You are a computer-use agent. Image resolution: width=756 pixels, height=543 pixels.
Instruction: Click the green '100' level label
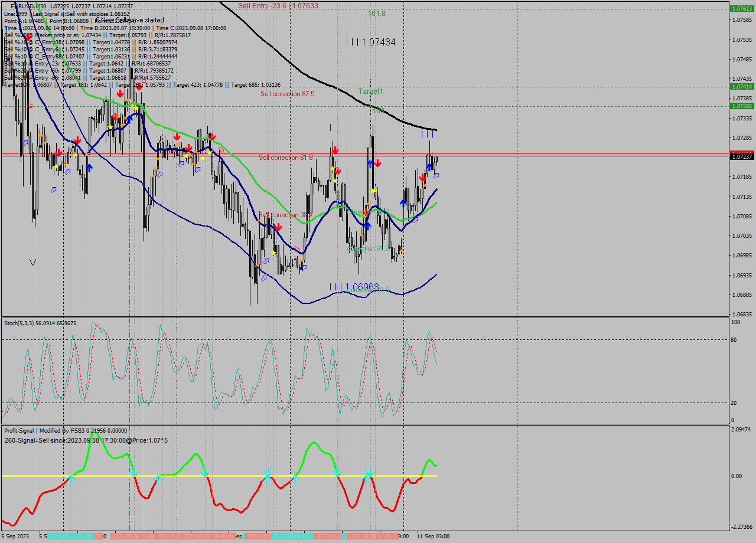(x=378, y=111)
